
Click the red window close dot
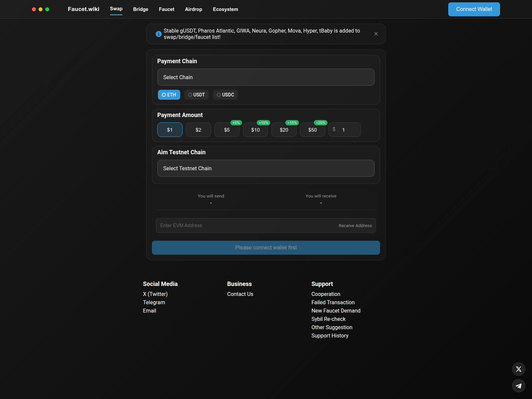pyautogui.click(x=34, y=9)
